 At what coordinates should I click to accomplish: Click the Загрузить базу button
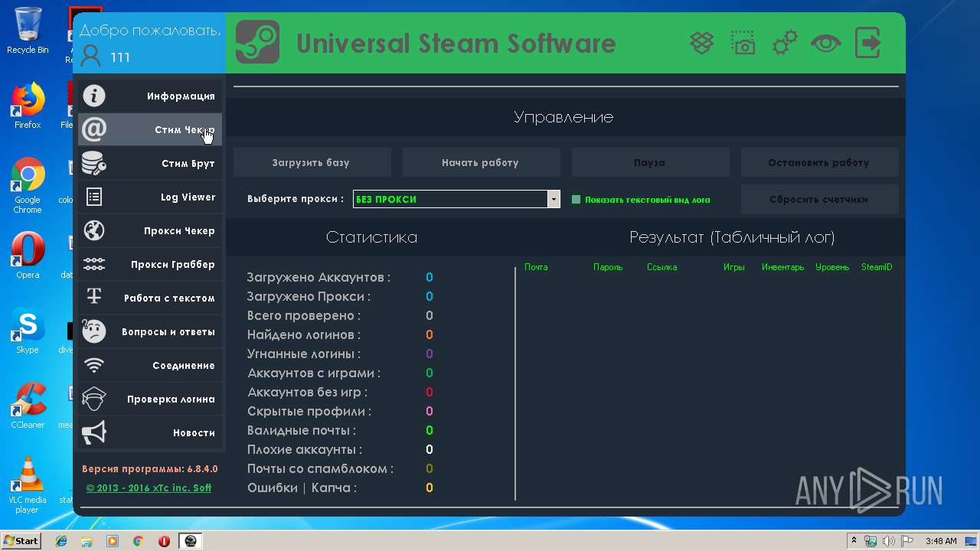click(x=312, y=162)
